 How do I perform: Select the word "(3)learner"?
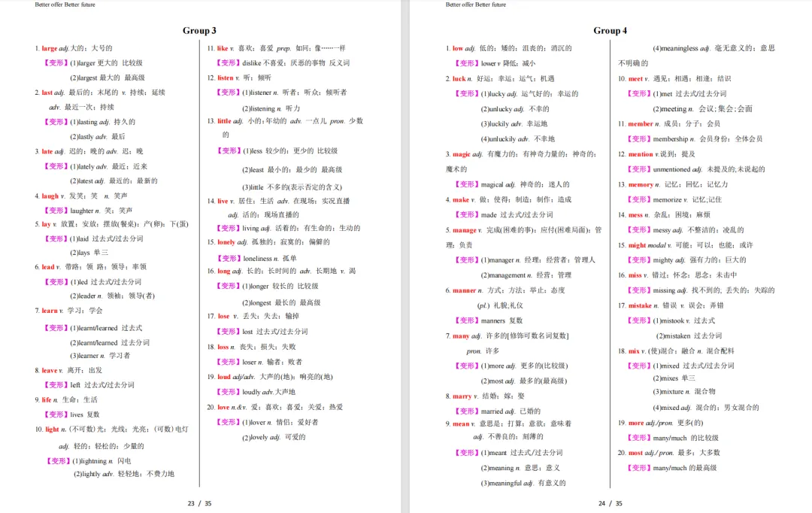pos(84,356)
